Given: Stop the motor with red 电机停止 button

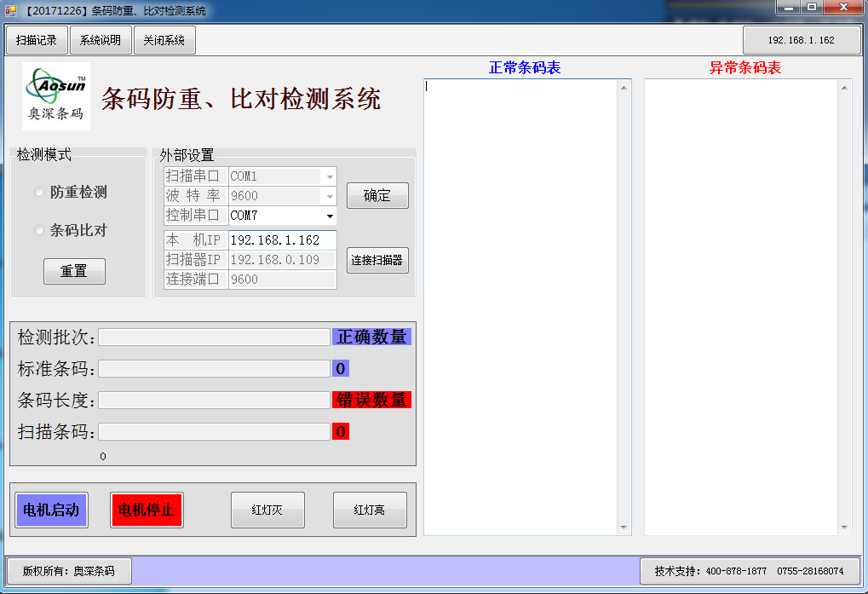Looking at the screenshot, I should pos(147,510).
